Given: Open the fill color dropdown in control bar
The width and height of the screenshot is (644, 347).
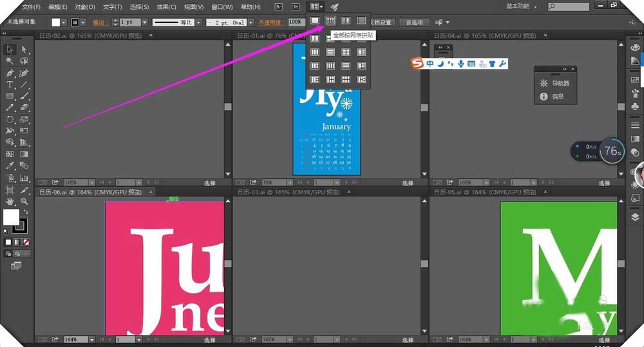Looking at the screenshot, I should [x=64, y=23].
